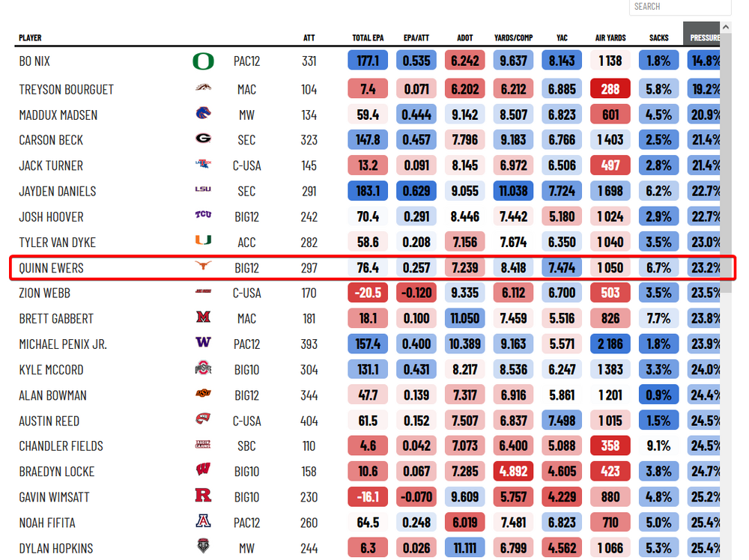Sort by the ADOT column header
The width and height of the screenshot is (749, 560).
tap(465, 37)
